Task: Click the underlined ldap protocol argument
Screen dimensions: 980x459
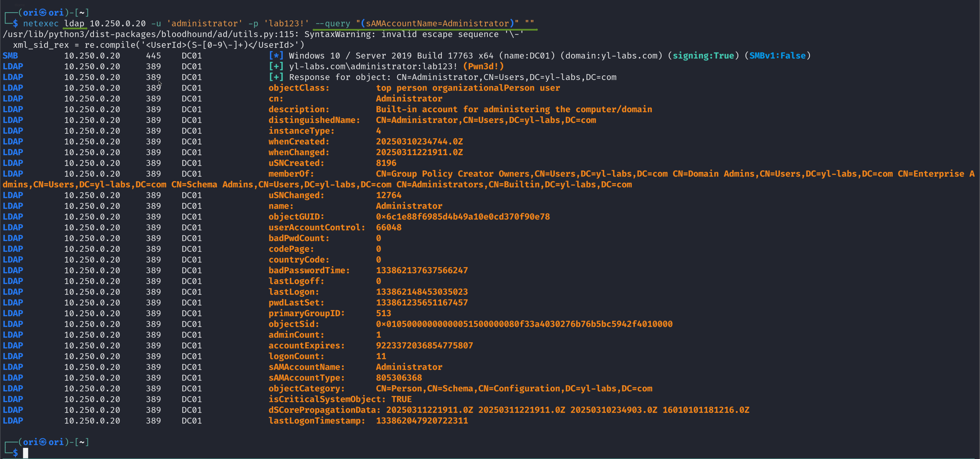Action: [74, 24]
